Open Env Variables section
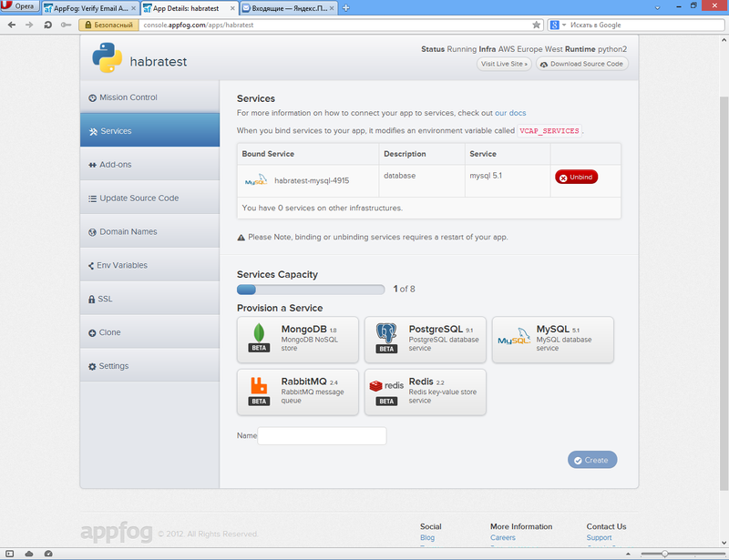729x560 pixels. [149, 265]
